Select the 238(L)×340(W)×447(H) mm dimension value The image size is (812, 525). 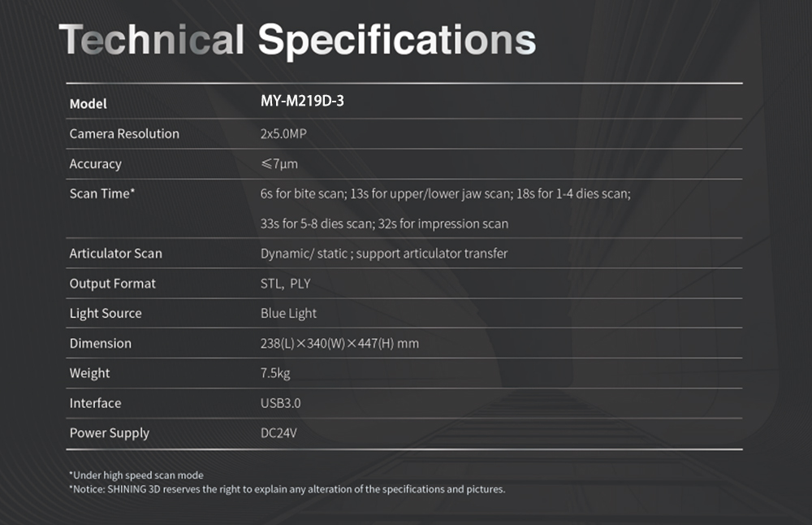point(339,343)
